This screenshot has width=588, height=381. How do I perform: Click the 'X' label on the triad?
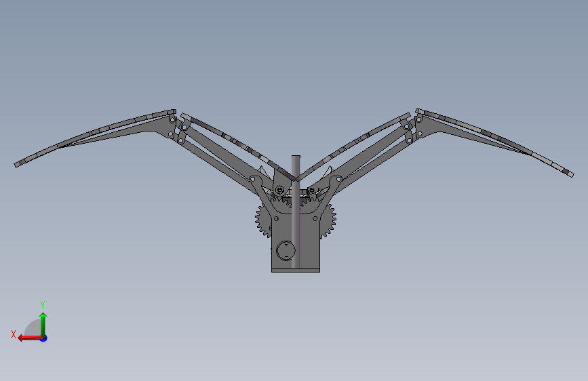(14, 334)
